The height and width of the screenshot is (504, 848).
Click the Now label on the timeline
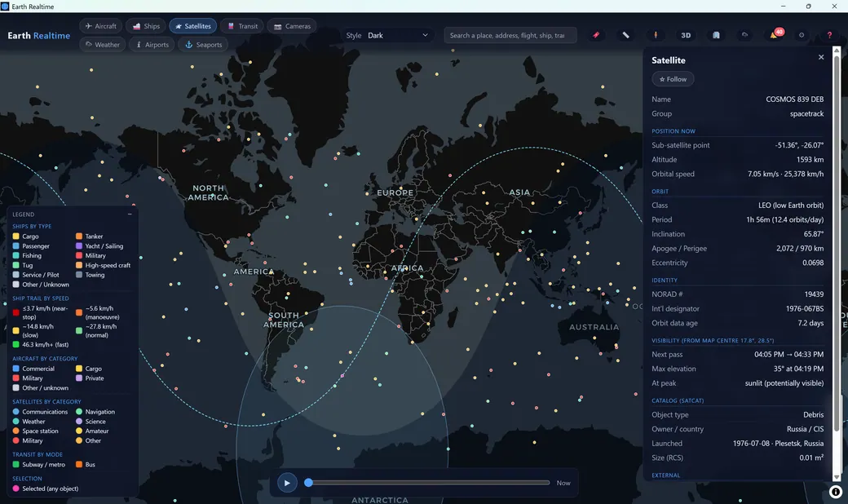[563, 483]
